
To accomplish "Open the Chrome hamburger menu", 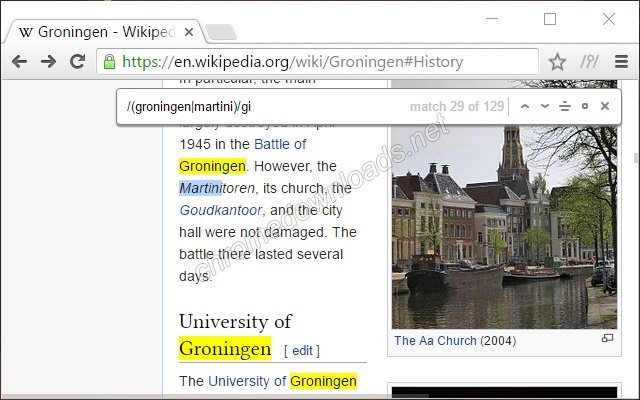I will tap(621, 62).
